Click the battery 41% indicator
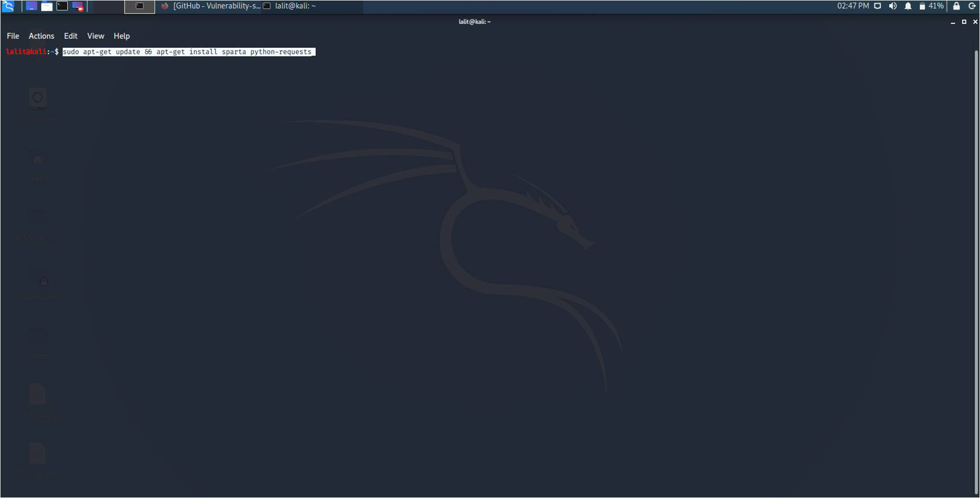Viewport: 980px width, 498px height. pos(932,6)
